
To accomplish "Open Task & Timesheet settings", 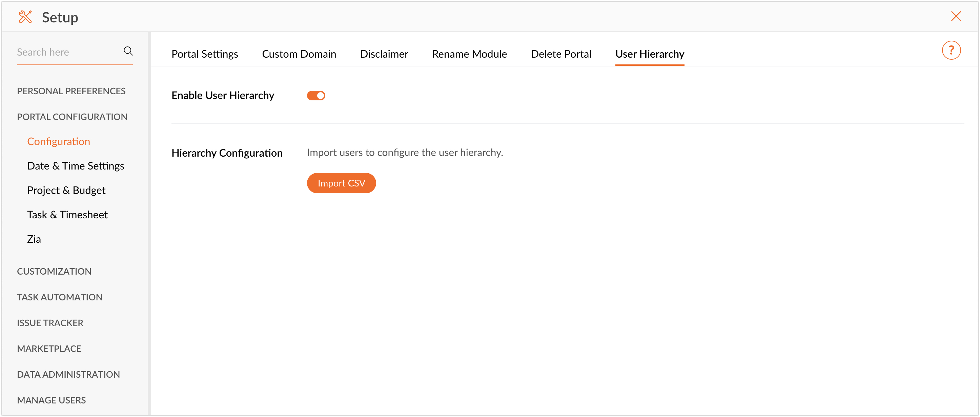I will [67, 215].
